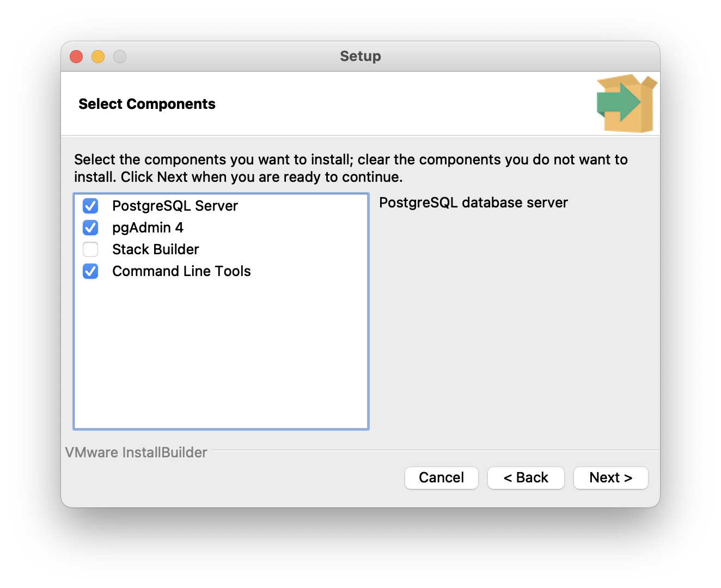Select the PostgreSQL Server list entry
721x588 pixels.
point(175,206)
